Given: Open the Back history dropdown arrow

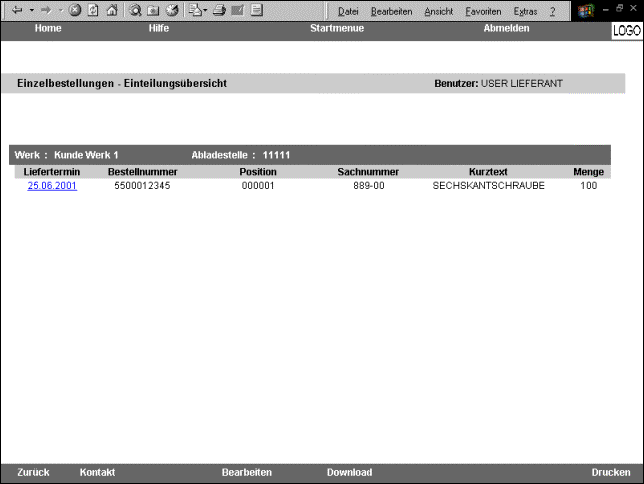Looking at the screenshot, I should [x=32, y=10].
